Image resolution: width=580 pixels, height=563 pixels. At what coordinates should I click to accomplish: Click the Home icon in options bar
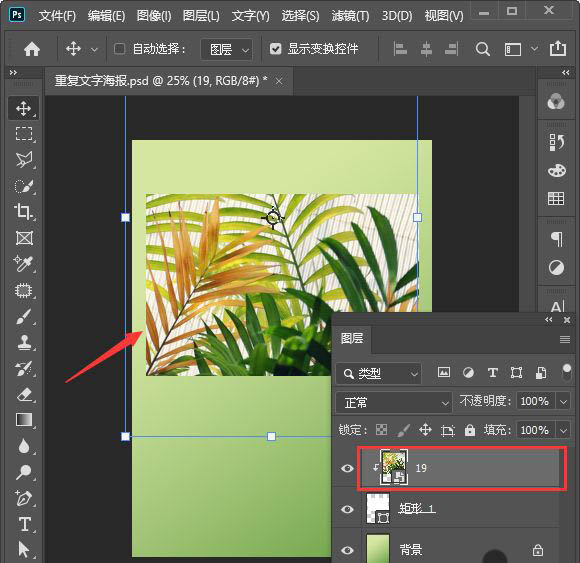(32, 49)
